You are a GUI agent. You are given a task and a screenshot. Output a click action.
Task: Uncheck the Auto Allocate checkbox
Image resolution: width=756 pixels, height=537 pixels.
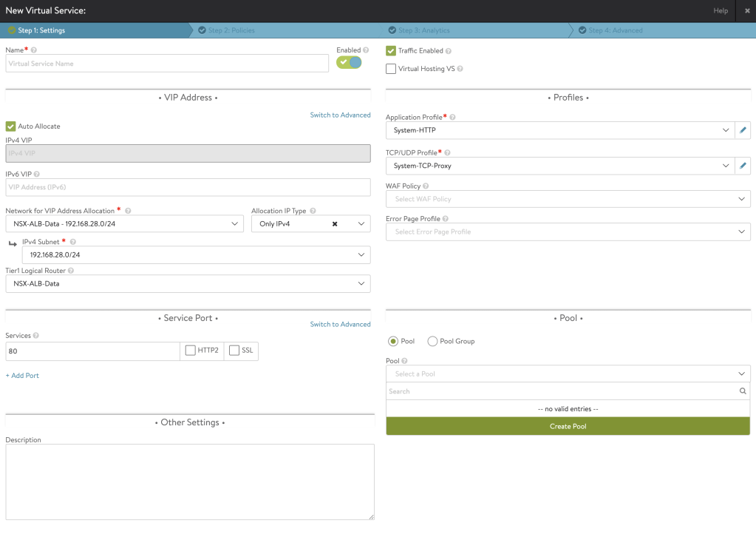pos(10,126)
